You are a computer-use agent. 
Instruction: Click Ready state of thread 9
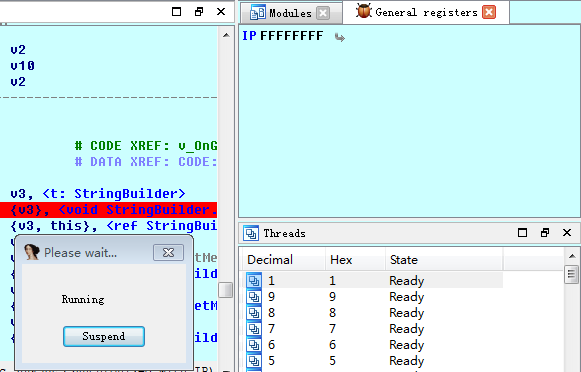coord(406,297)
